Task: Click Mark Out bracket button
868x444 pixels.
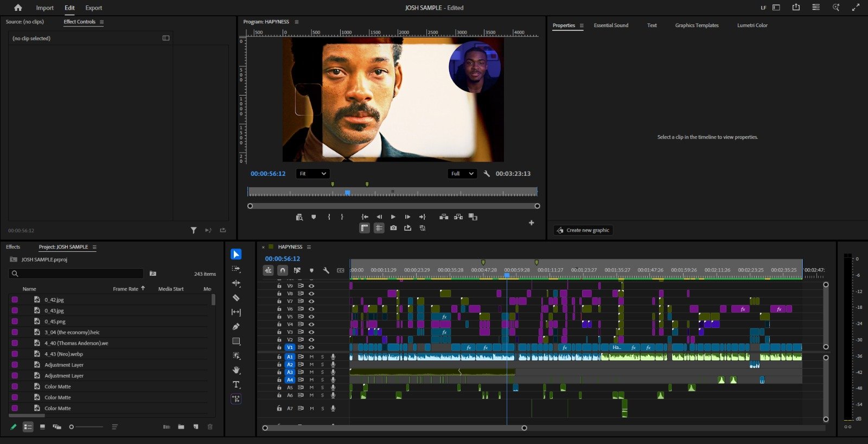Action: coord(342,217)
